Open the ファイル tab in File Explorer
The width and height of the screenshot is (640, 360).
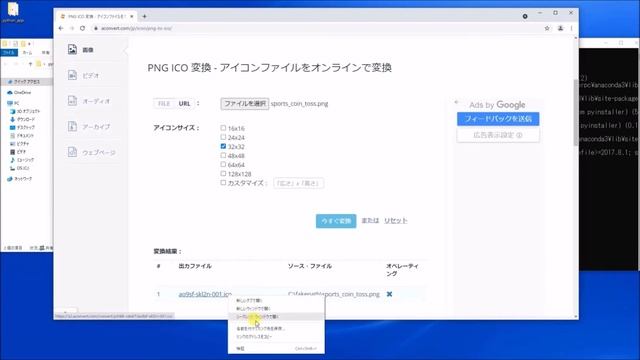9,53
